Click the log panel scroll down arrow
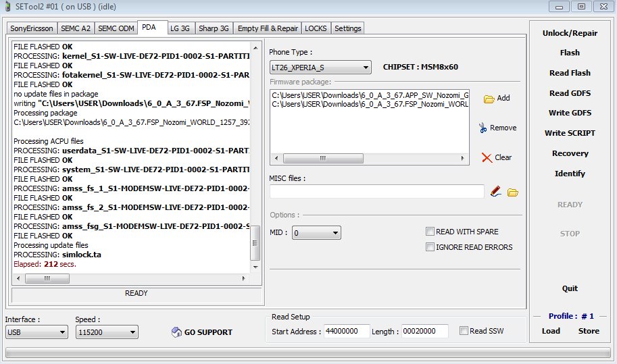Image resolution: width=617 pixels, height=364 pixels. coord(255,267)
